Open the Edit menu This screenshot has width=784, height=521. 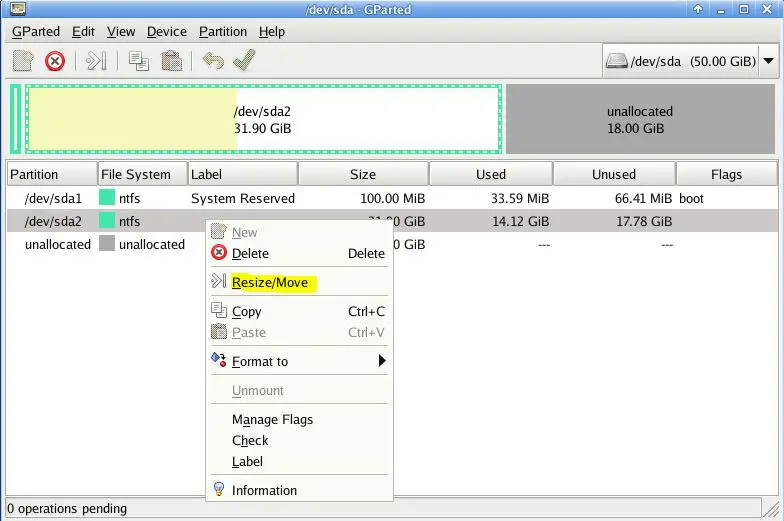click(83, 32)
